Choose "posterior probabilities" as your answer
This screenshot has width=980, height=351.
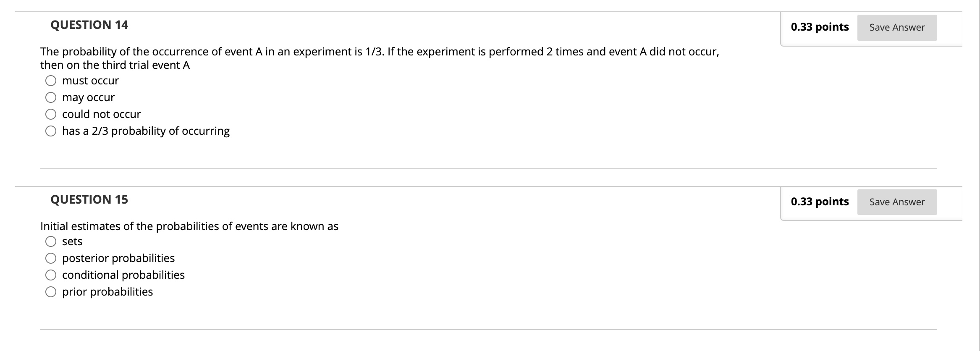pos(51,258)
